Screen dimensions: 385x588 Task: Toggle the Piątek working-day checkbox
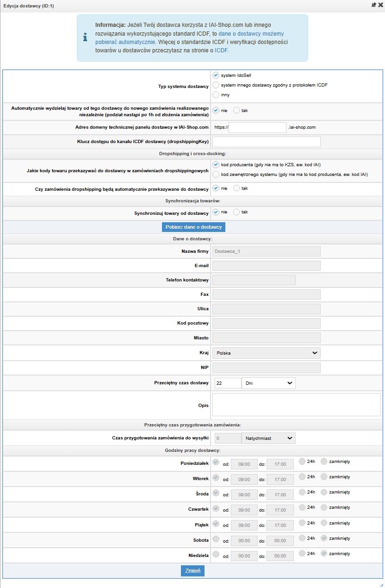[216, 524]
